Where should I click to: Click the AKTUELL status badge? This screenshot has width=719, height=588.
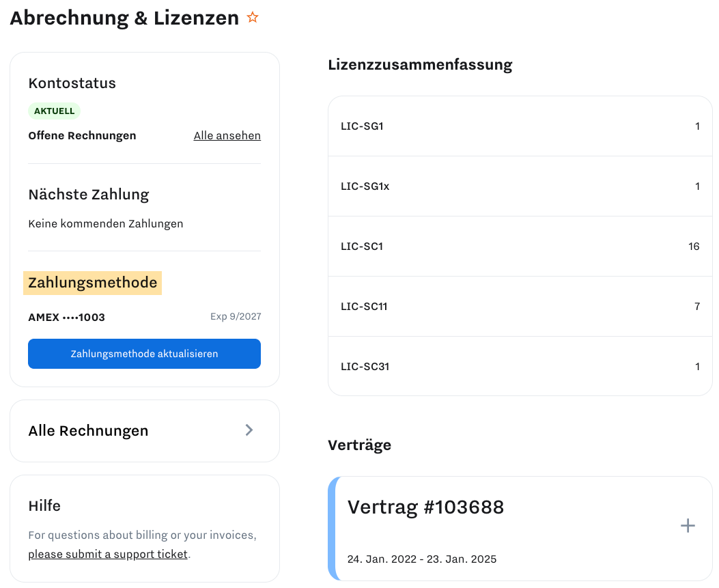click(x=54, y=111)
